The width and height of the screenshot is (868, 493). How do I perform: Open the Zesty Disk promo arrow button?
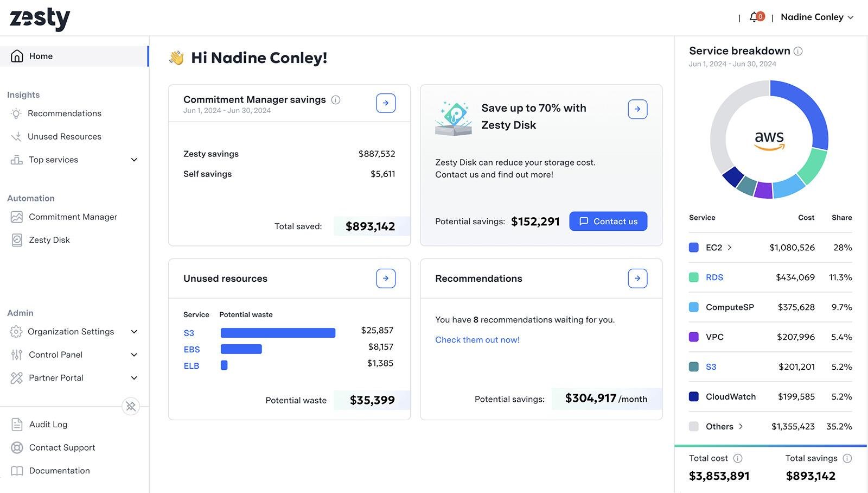(637, 109)
